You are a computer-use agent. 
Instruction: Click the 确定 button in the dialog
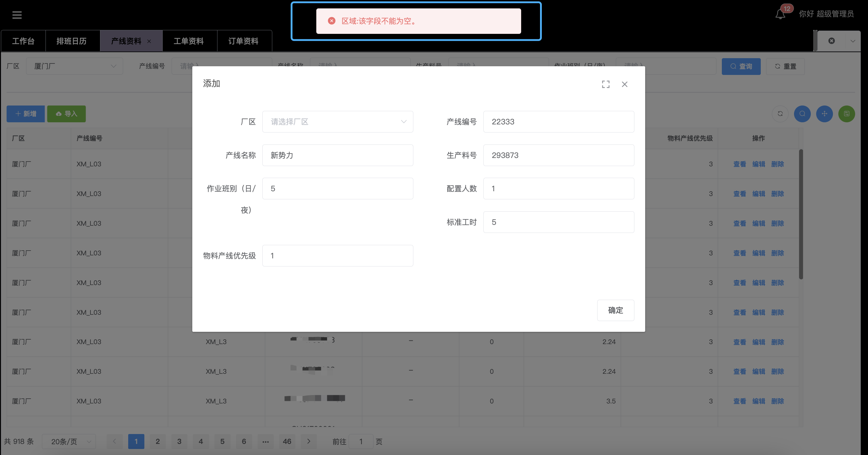tap(615, 310)
